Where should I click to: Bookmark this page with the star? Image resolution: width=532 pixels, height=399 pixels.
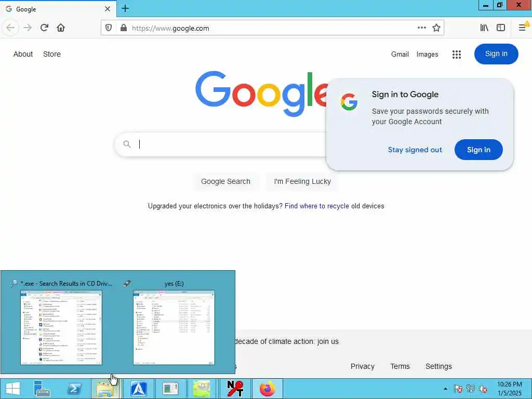[x=436, y=28]
